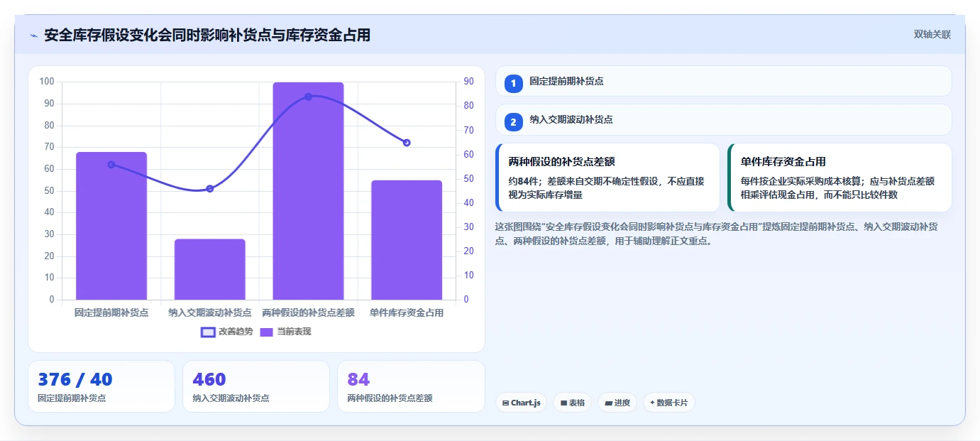Click x-axis label 两种假设的补货点差额

point(308,312)
